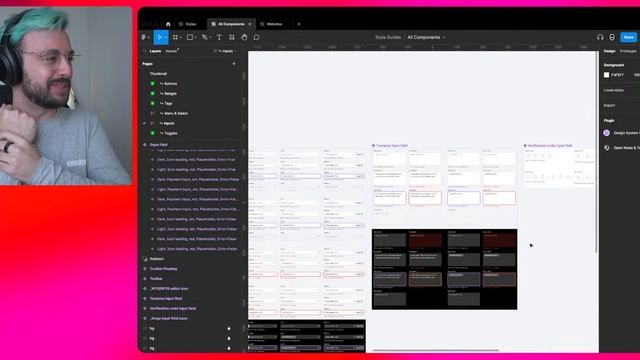Open the Inputs page selector dropdown
The height and width of the screenshot is (360, 640).
(x=224, y=51)
